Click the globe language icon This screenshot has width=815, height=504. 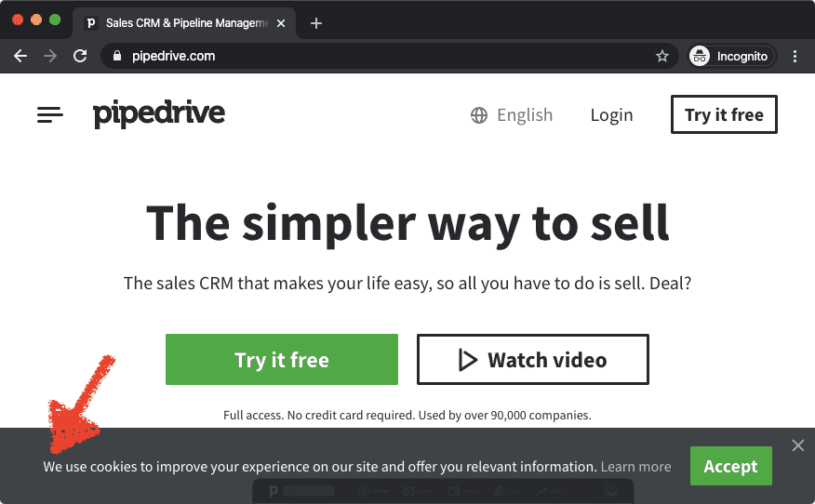tap(479, 115)
